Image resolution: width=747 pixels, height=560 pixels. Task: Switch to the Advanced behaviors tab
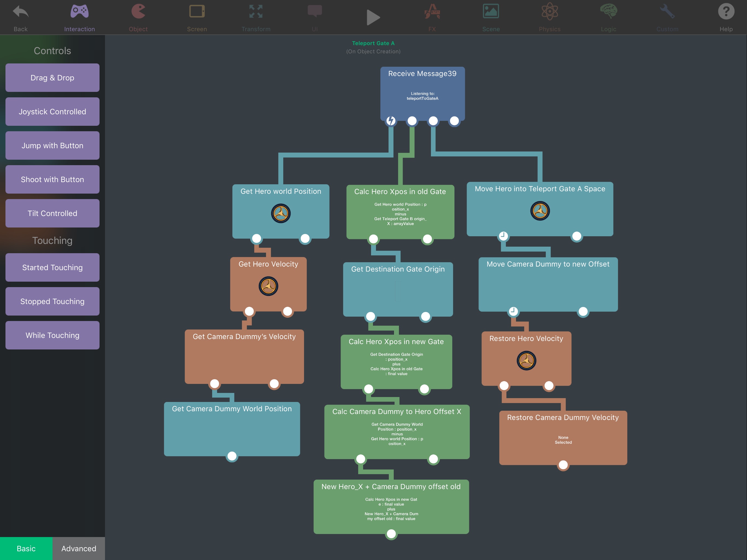(x=79, y=548)
